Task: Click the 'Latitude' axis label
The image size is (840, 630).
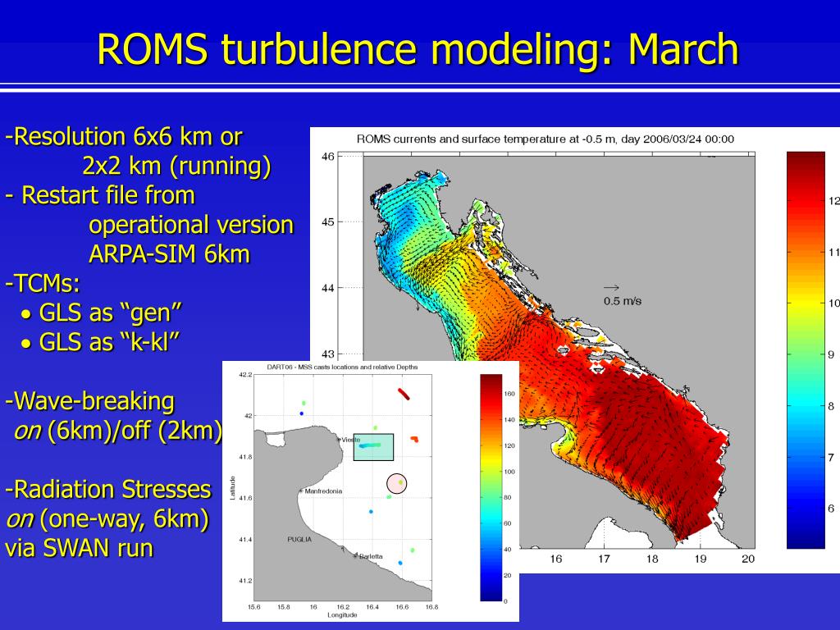Action: tap(232, 488)
